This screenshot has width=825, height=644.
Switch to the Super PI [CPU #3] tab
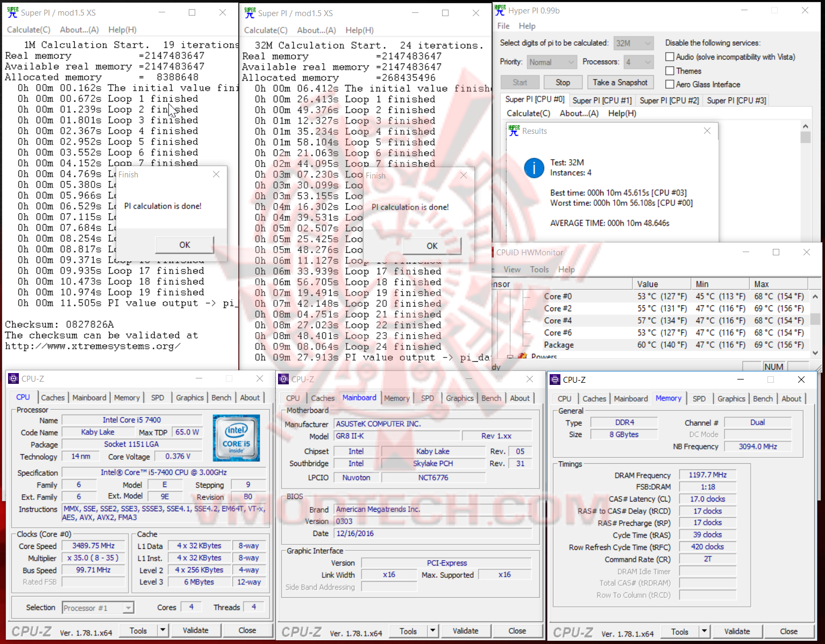(736, 101)
